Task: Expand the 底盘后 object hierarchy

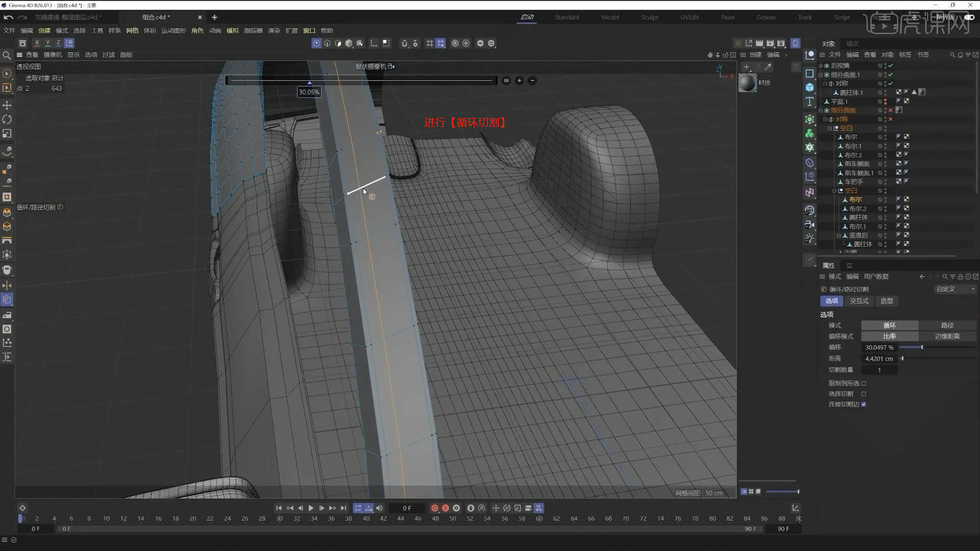Action: coord(839,235)
